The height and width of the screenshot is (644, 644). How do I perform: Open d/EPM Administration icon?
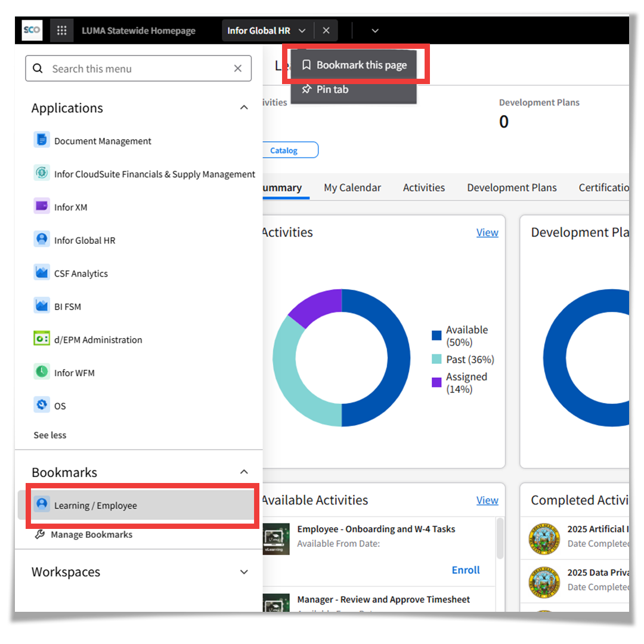point(42,339)
